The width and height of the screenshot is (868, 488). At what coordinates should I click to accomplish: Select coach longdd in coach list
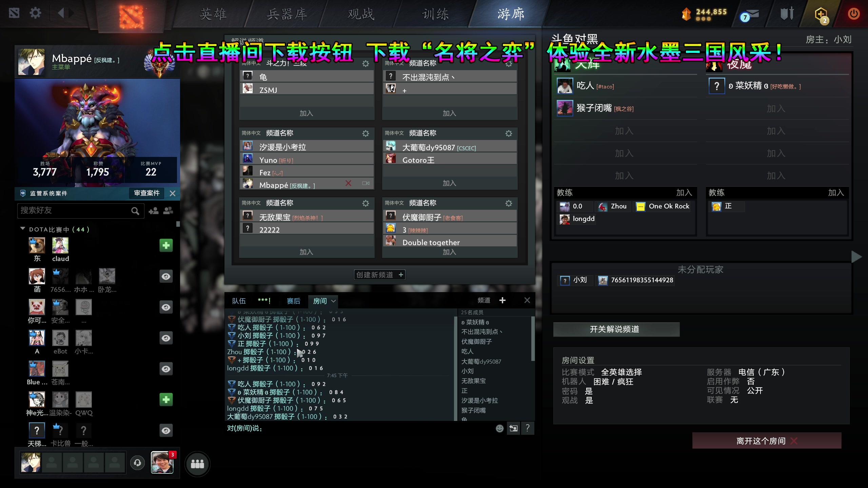(x=577, y=219)
